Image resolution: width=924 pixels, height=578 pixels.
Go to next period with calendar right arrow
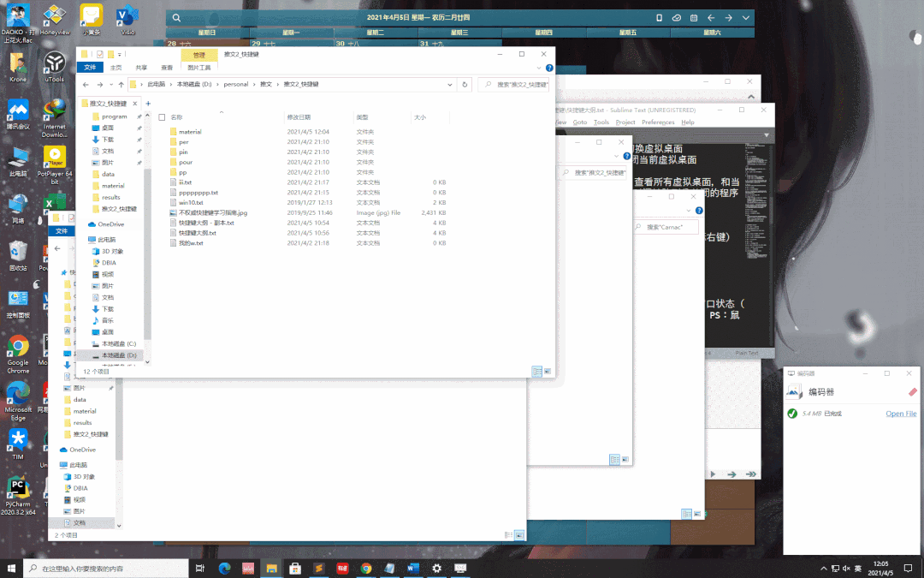[728, 18]
